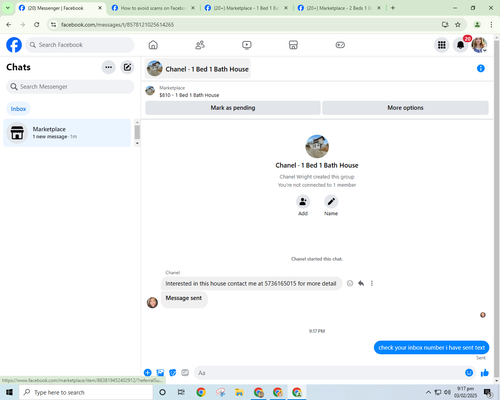Viewport: 500px width, 400px height.
Task: Open notifications bell with 20 badge
Action: coord(461,45)
